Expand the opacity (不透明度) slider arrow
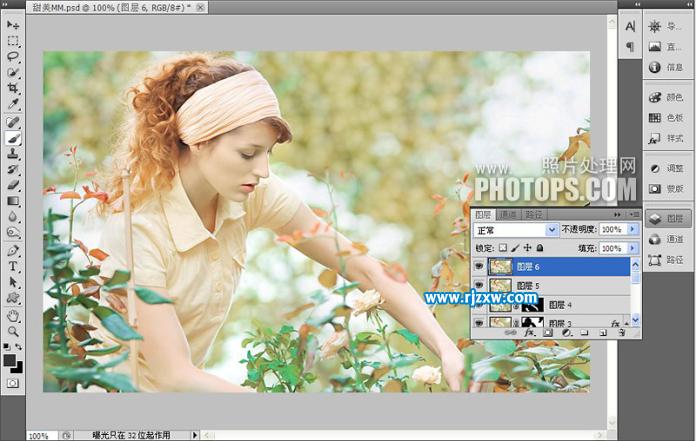 tap(632, 230)
